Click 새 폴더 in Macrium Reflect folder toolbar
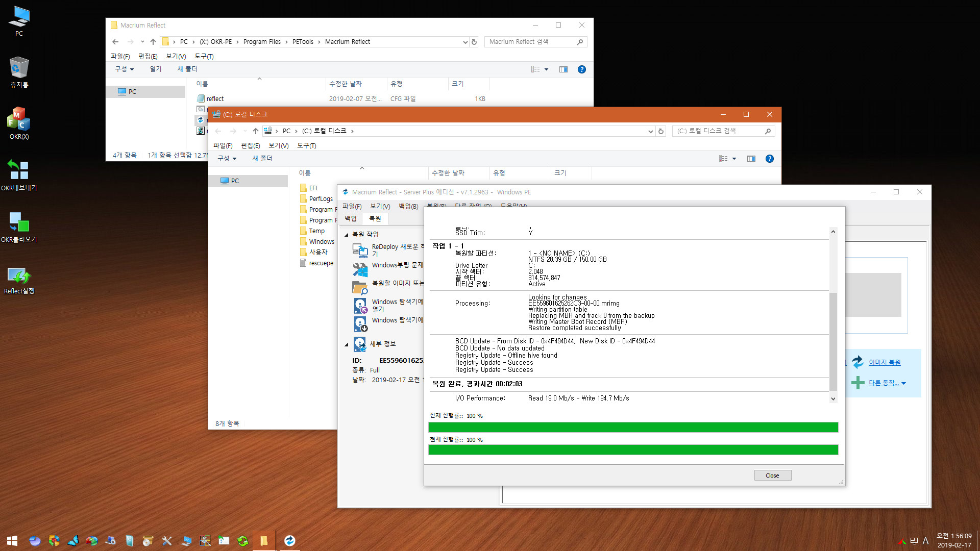The width and height of the screenshot is (980, 551). (187, 69)
